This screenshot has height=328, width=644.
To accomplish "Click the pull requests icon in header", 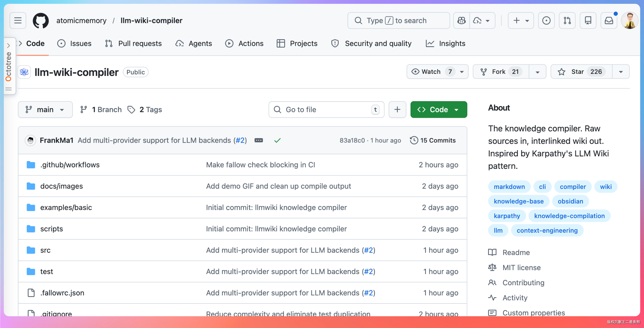I will pos(567,21).
